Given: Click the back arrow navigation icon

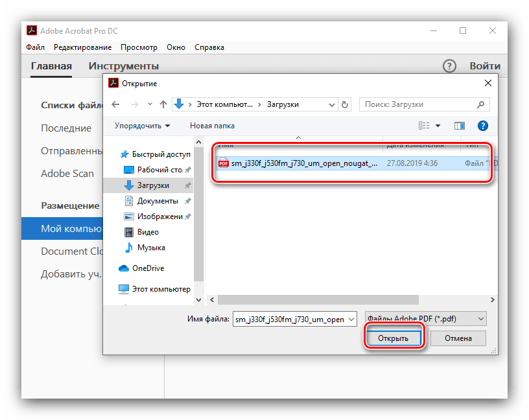Looking at the screenshot, I should [x=115, y=104].
